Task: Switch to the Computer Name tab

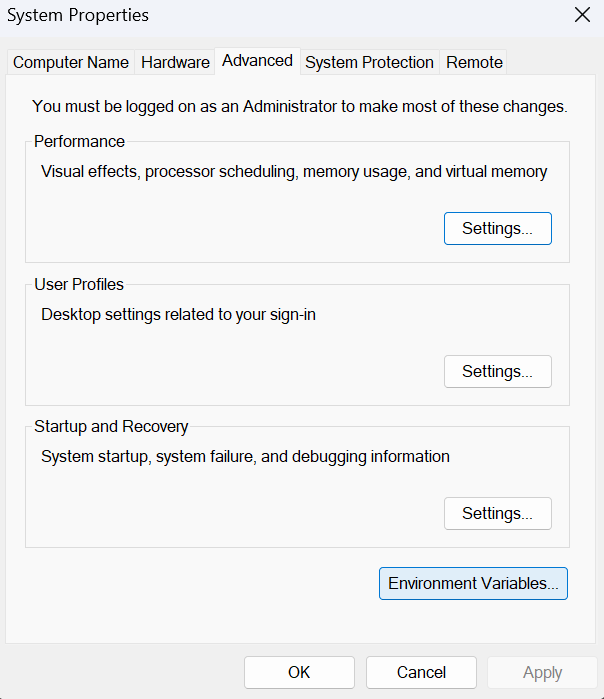Action: point(71,62)
